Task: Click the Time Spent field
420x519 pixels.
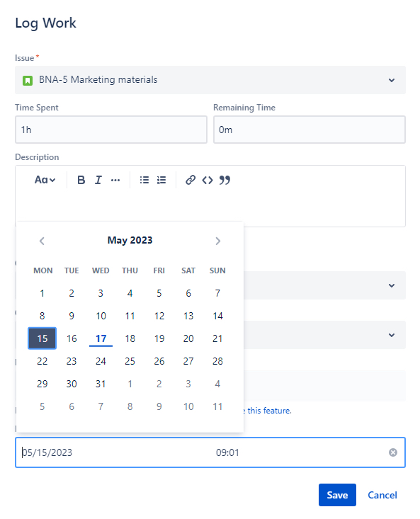Action: pyautogui.click(x=111, y=130)
